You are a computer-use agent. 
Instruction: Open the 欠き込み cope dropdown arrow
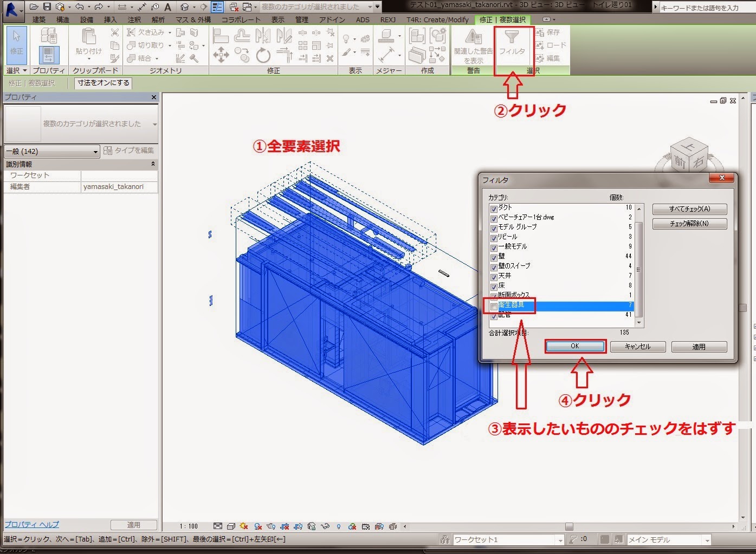pyautogui.click(x=170, y=32)
